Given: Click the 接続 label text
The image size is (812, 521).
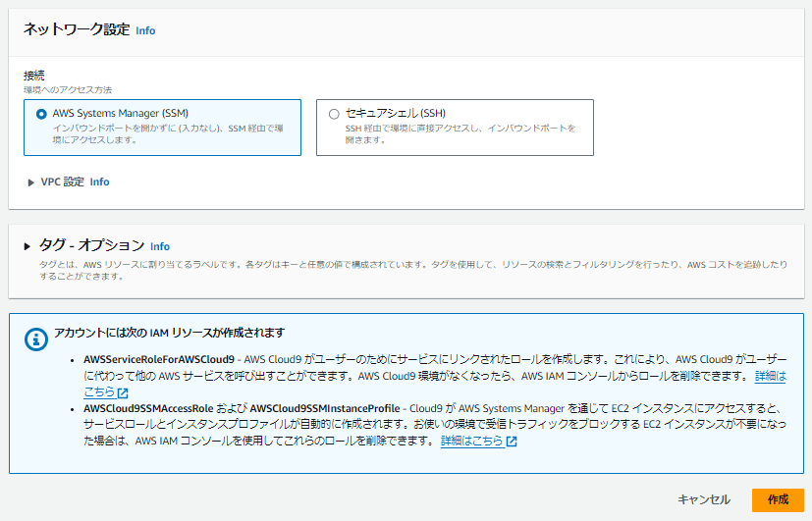Looking at the screenshot, I should pos(33,76).
